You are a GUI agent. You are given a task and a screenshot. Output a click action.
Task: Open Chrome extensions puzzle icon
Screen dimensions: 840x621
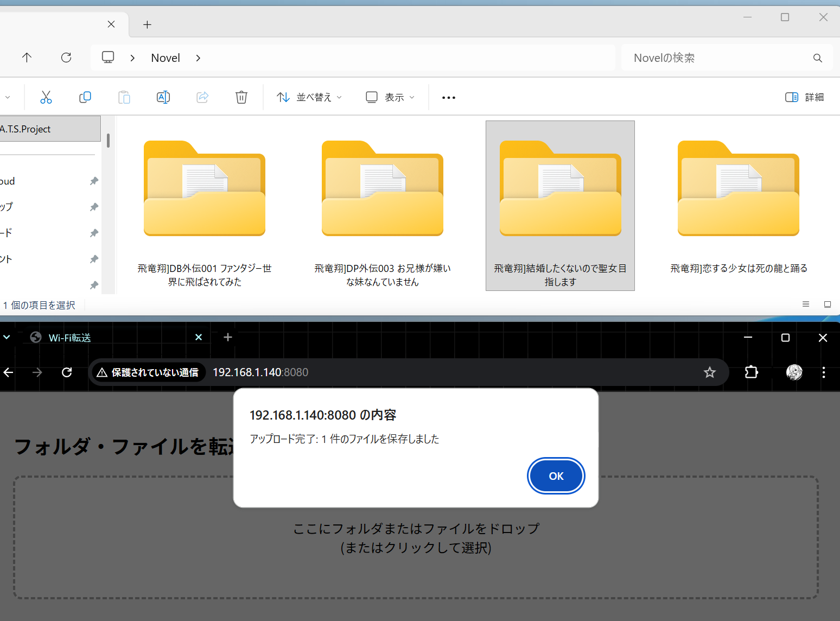click(x=751, y=372)
